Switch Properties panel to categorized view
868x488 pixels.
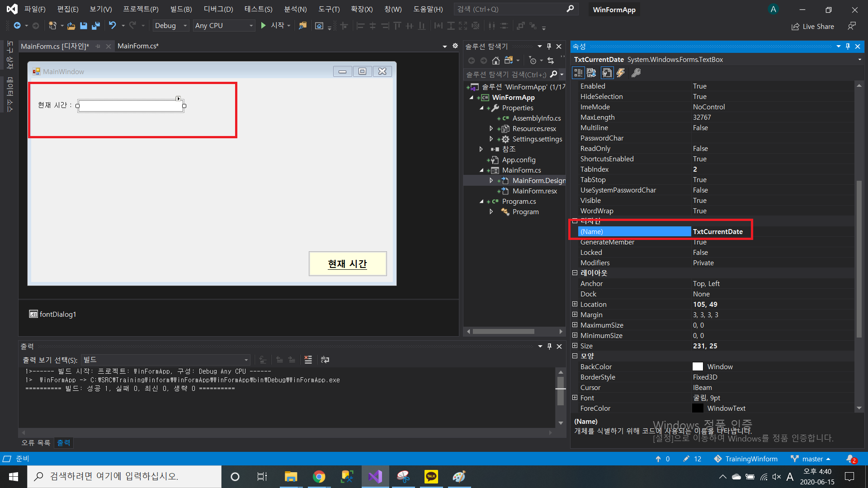[578, 73]
